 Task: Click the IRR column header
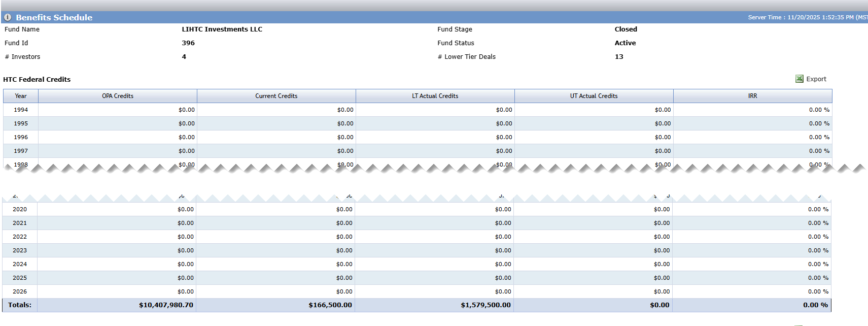coord(753,96)
